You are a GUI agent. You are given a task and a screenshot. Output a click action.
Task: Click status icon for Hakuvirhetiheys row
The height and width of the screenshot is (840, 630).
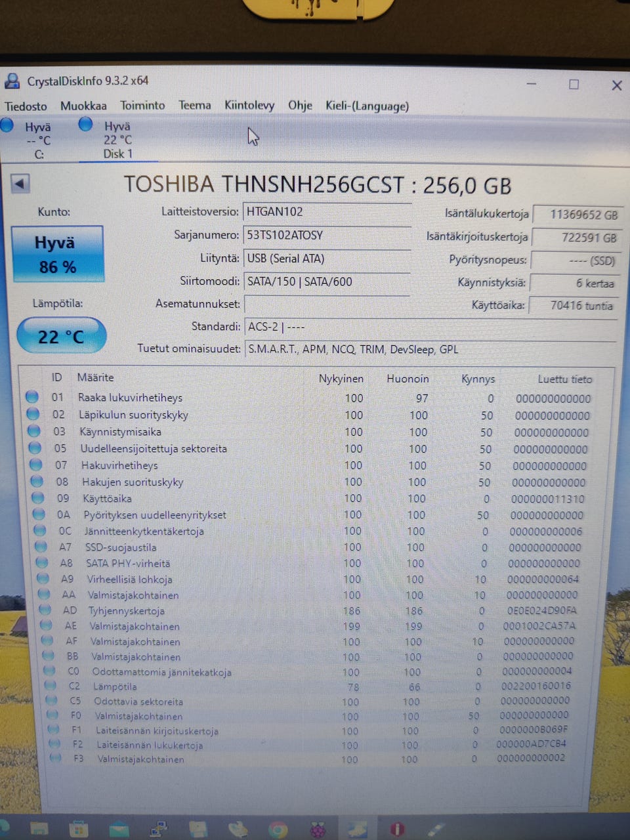(36, 465)
